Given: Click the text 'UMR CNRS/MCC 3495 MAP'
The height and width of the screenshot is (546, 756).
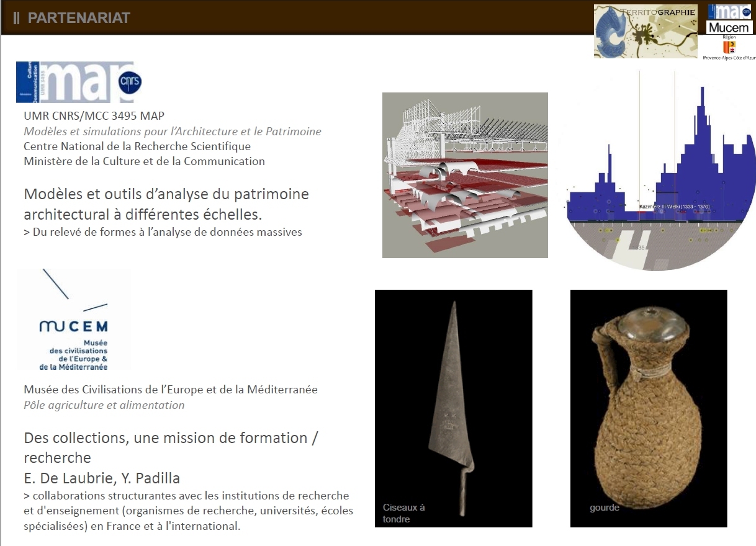Looking at the screenshot, I should point(94,115).
